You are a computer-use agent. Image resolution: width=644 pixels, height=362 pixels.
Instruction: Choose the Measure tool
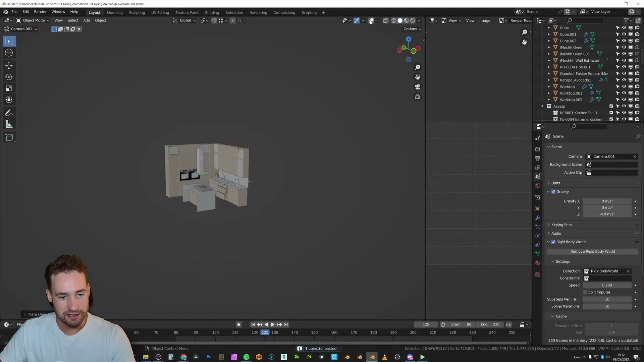(9, 125)
